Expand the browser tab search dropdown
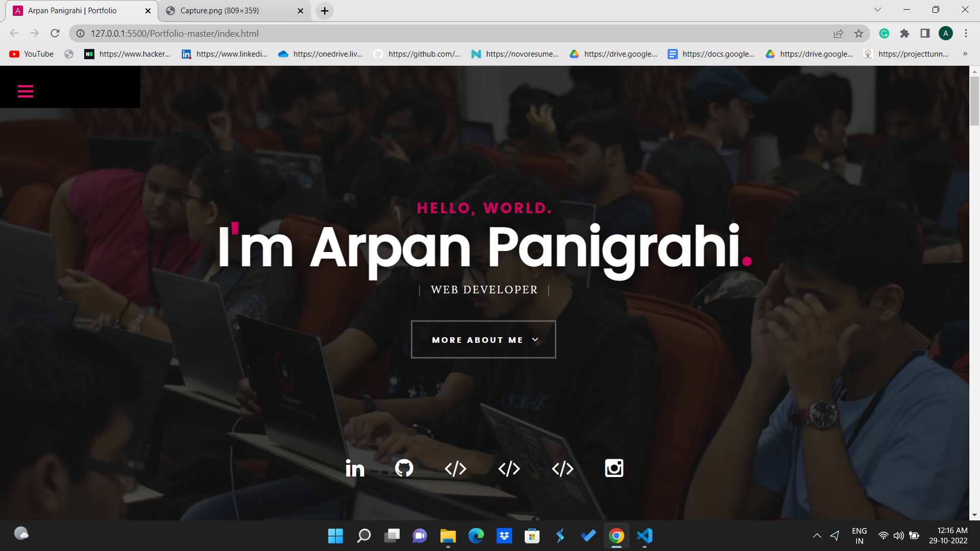Viewport: 980px width, 551px height. click(877, 9)
